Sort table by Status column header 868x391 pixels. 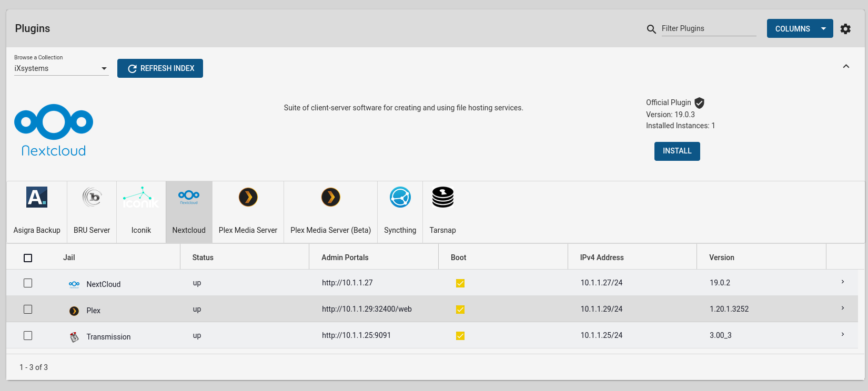203,258
